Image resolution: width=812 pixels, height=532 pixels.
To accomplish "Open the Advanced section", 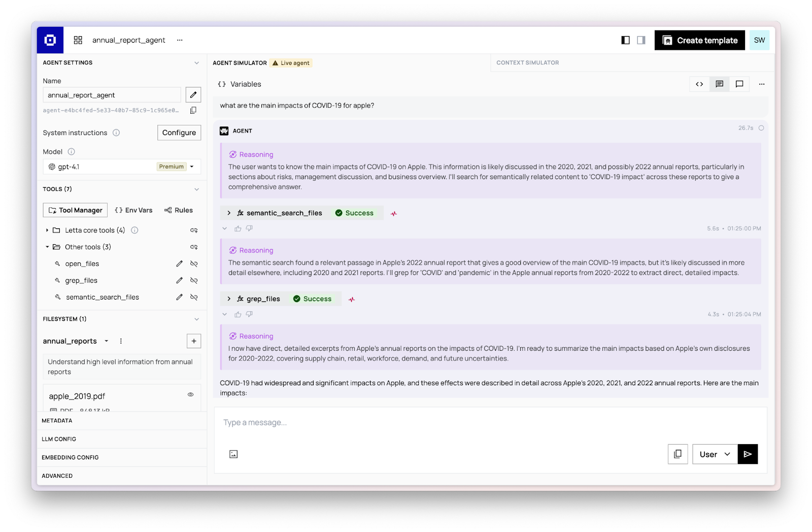I will [122, 476].
